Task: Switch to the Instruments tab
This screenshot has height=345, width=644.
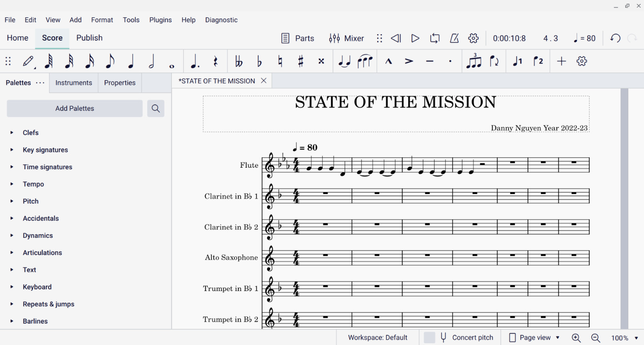Action: coord(74,83)
